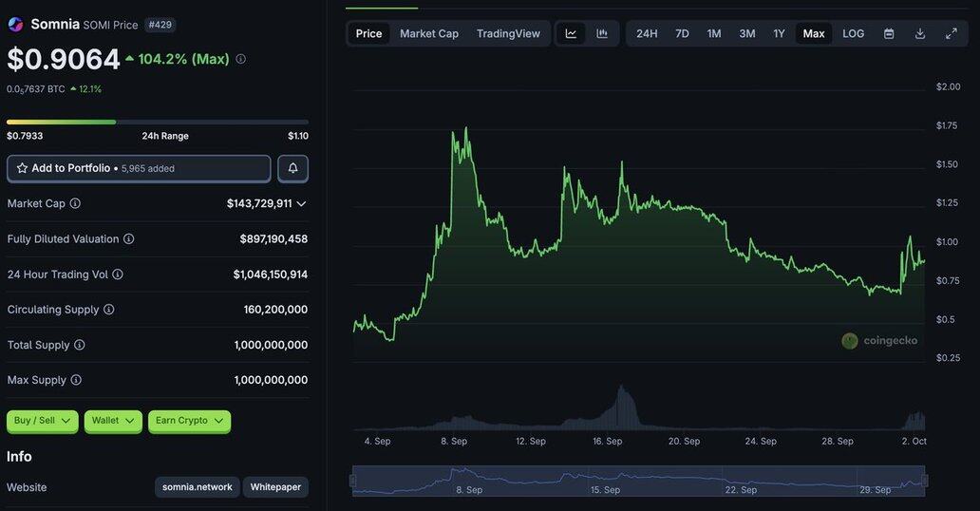Viewport: 980px width, 511px height.
Task: Switch to the TradingView tab
Action: [x=508, y=33]
